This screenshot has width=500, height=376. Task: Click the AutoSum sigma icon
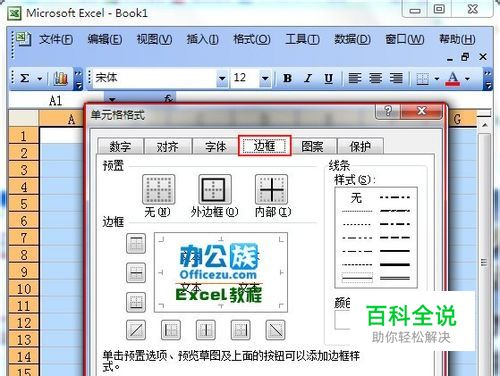[x=24, y=79]
